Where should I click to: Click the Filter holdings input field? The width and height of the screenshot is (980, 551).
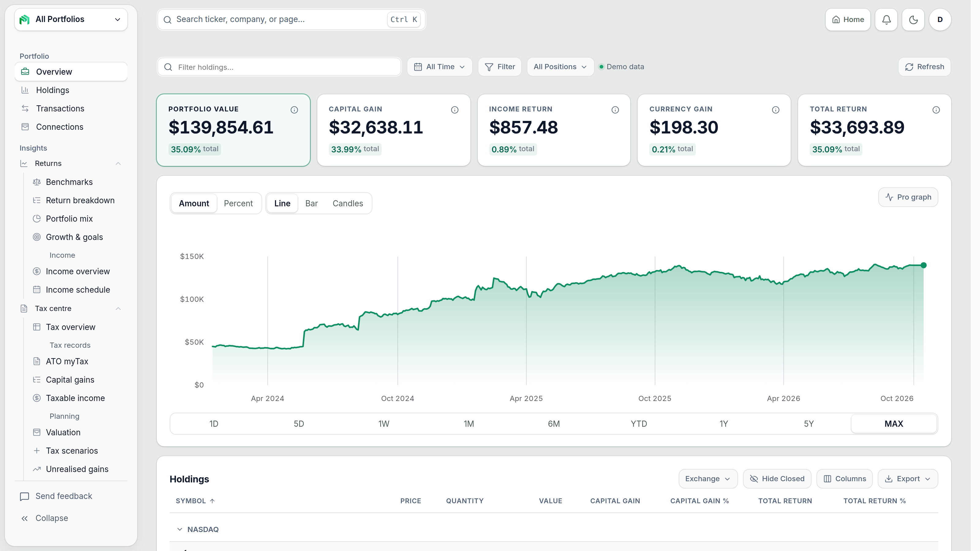tap(282, 68)
